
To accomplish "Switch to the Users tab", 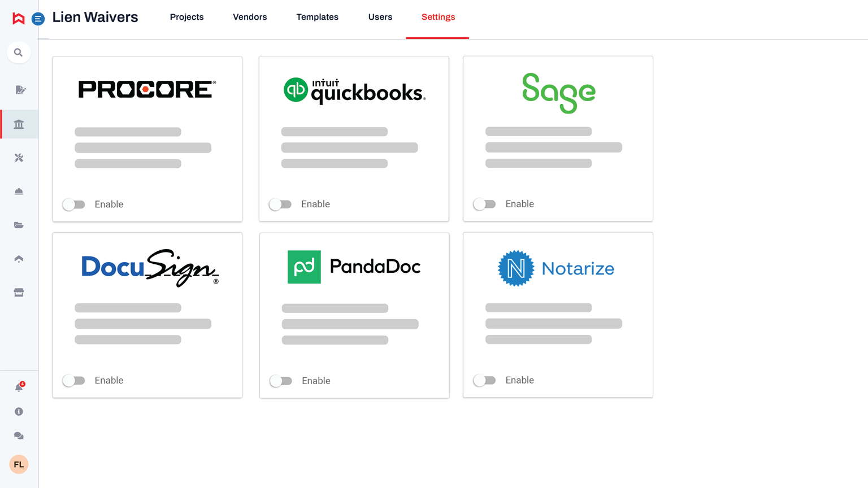I will pyautogui.click(x=380, y=17).
